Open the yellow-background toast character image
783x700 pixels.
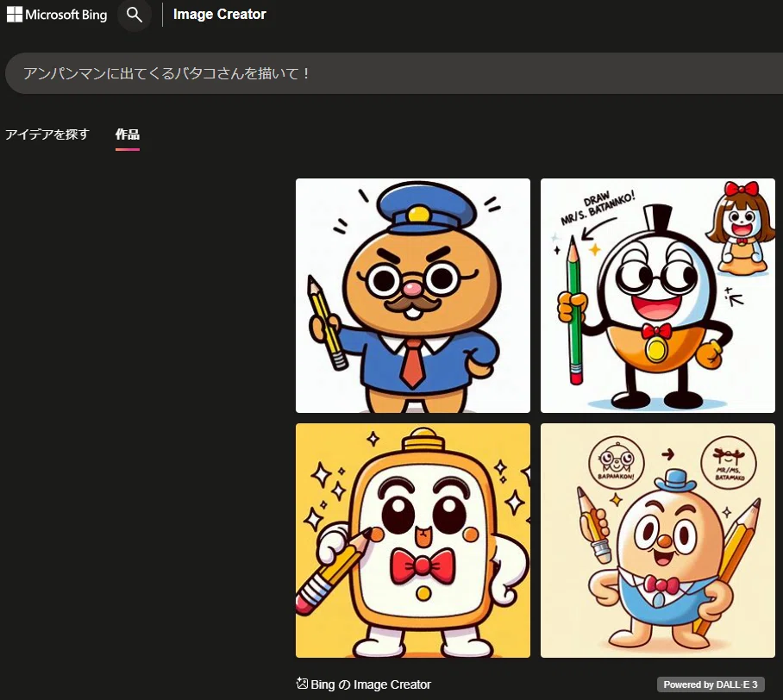pos(413,541)
